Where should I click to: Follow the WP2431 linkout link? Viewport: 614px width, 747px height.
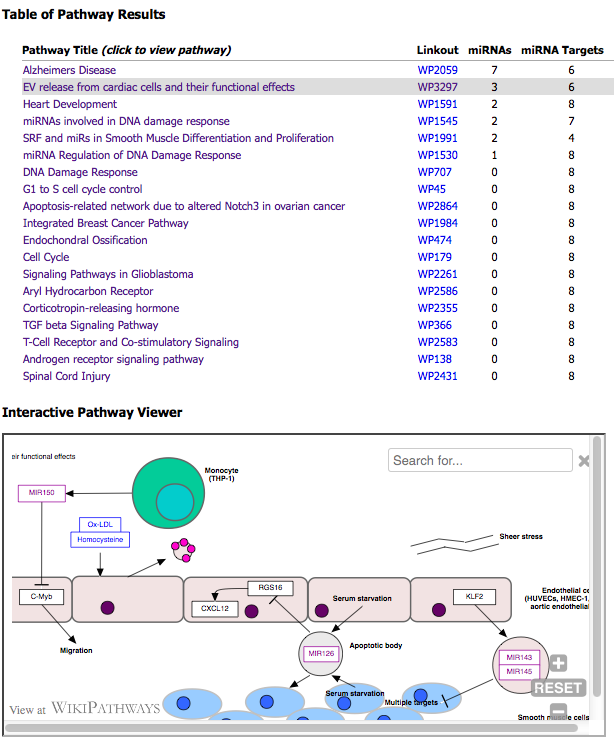point(436,376)
